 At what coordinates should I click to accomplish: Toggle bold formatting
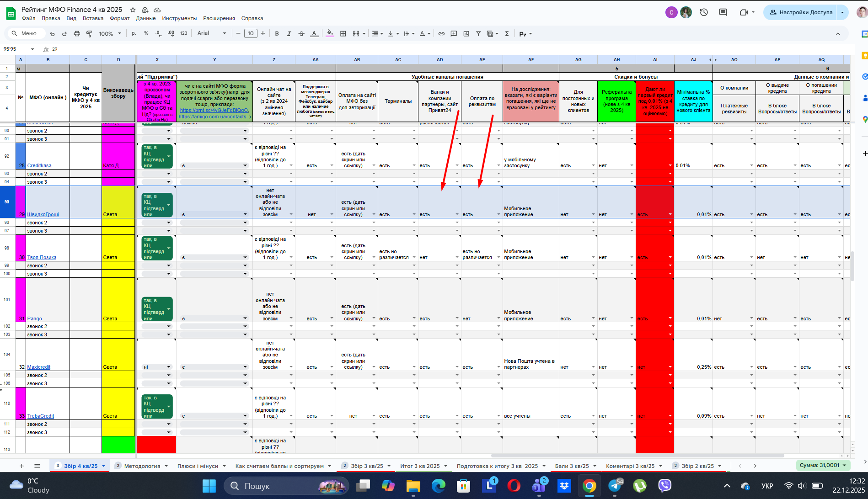click(277, 34)
